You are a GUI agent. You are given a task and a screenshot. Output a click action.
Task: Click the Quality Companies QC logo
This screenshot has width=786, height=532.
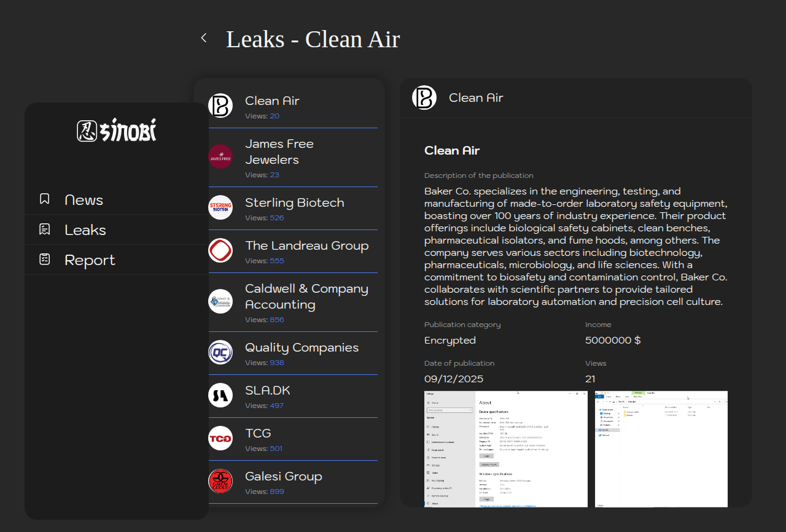click(220, 352)
